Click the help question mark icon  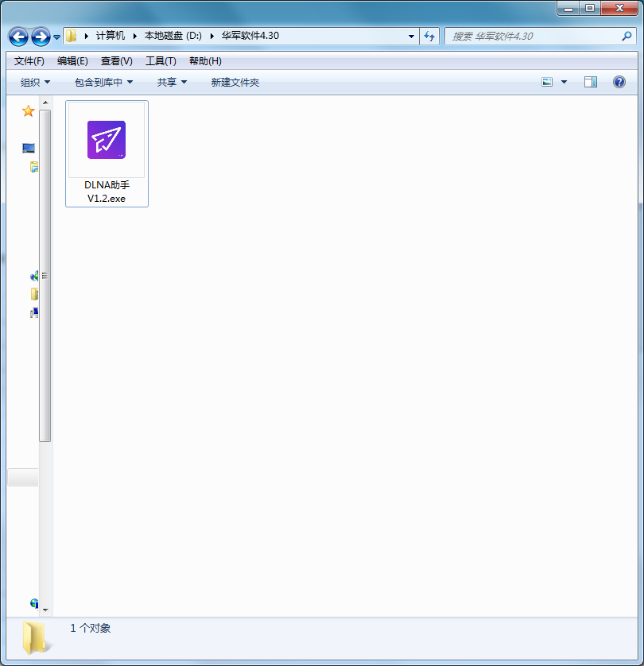pos(619,82)
